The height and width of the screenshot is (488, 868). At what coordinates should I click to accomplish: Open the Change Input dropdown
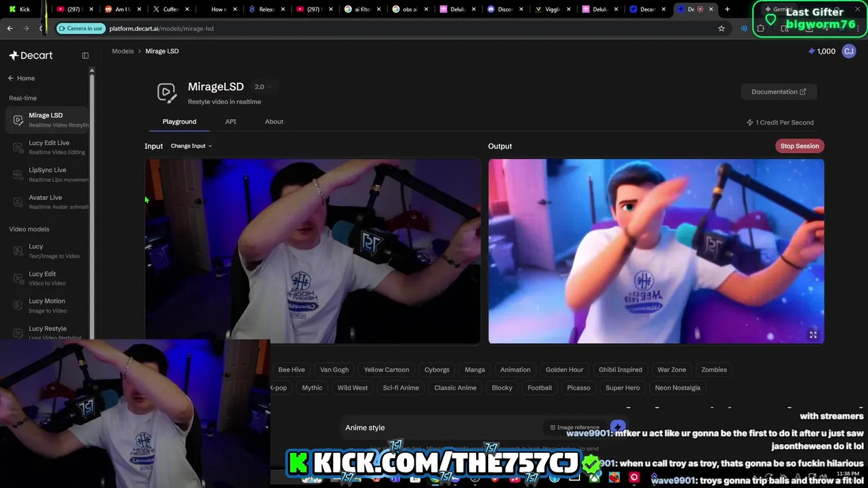[191, 146]
